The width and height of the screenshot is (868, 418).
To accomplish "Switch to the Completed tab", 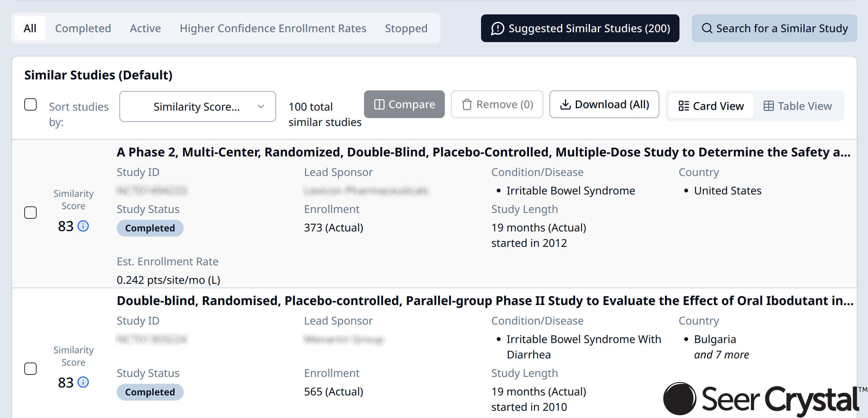I will click(83, 28).
